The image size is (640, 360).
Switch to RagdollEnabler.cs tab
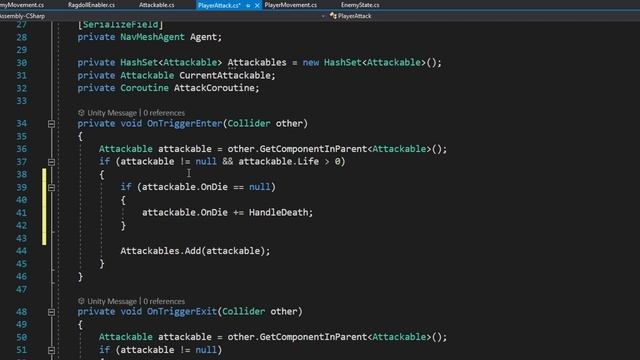91,5
